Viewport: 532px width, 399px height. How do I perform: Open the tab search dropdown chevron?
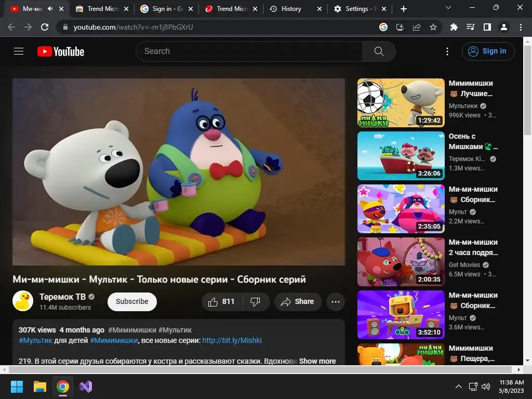coord(448,7)
